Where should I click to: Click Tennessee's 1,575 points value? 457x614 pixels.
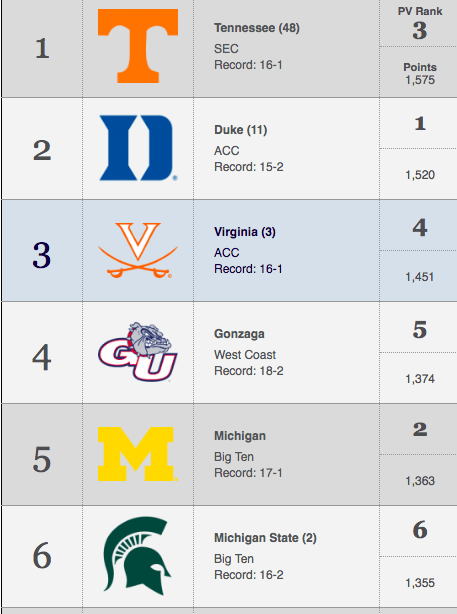pyautogui.click(x=420, y=80)
